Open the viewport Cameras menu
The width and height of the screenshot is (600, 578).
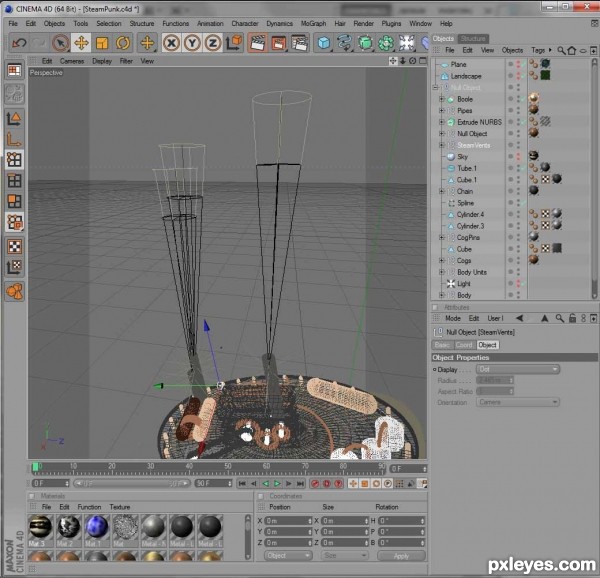[72, 61]
